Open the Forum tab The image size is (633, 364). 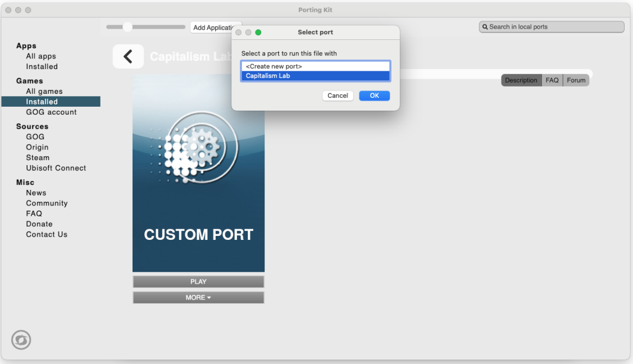click(576, 80)
